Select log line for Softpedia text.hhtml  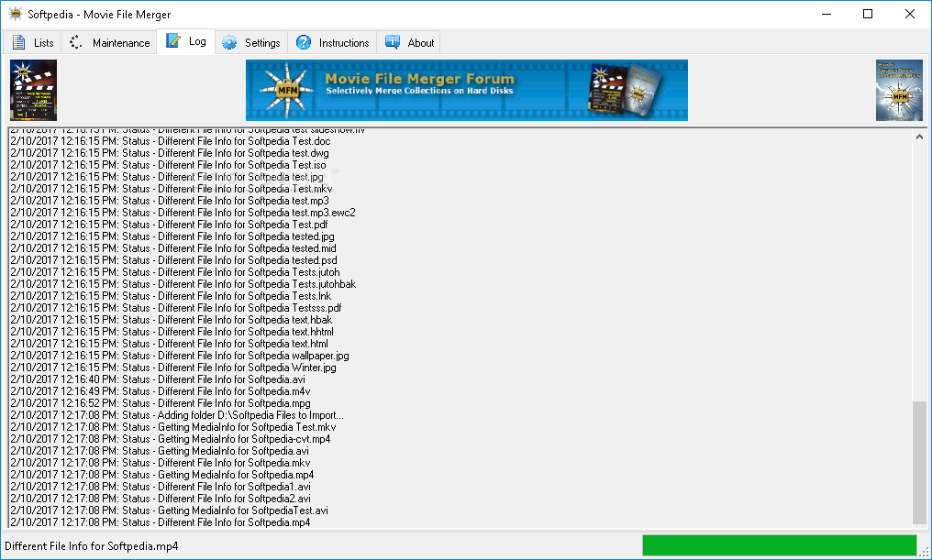[x=172, y=332]
